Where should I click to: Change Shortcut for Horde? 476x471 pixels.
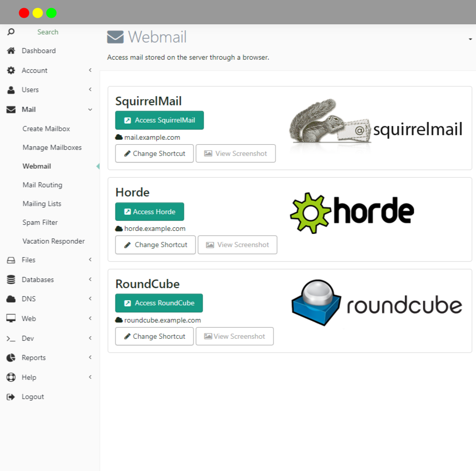tap(155, 245)
